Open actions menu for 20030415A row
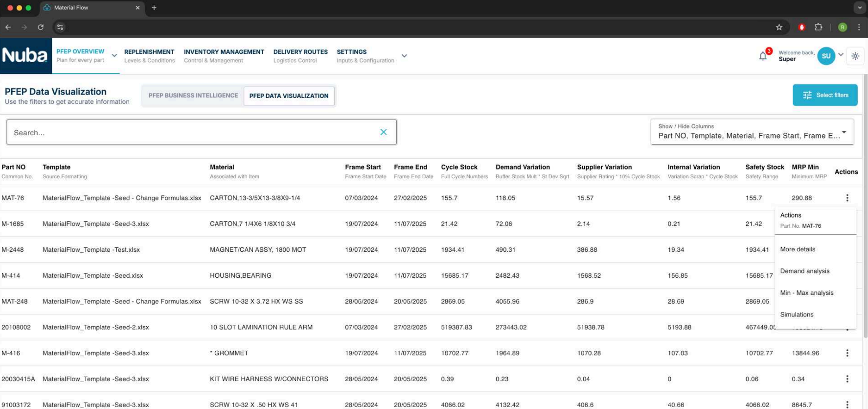The image size is (868, 409). pos(847,379)
